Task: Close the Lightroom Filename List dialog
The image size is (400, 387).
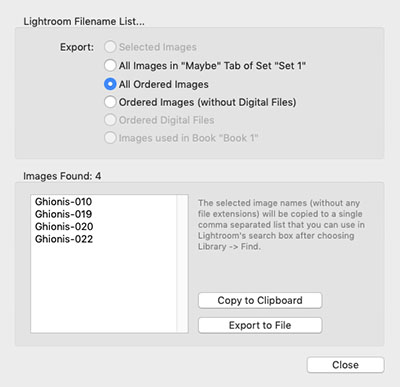Action: [x=345, y=365]
